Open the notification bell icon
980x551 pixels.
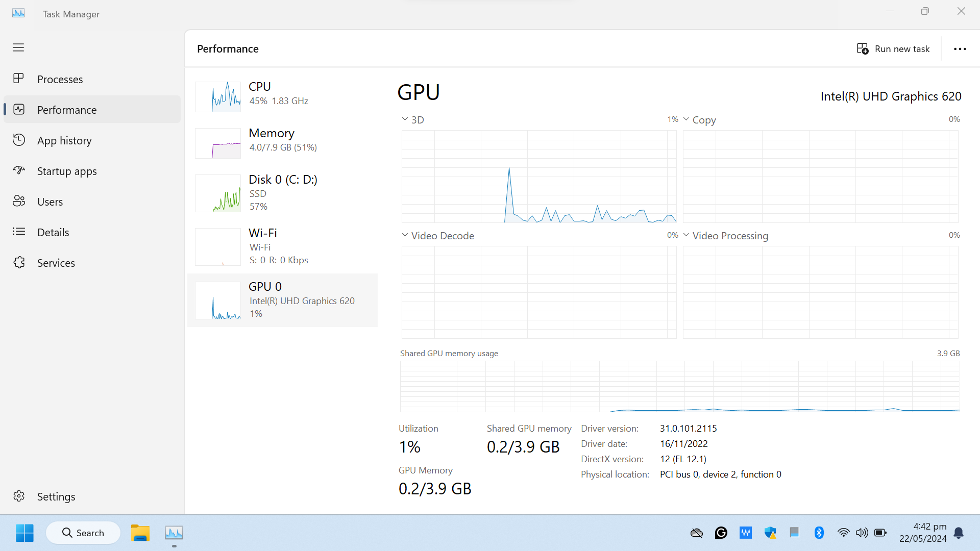coord(959,533)
